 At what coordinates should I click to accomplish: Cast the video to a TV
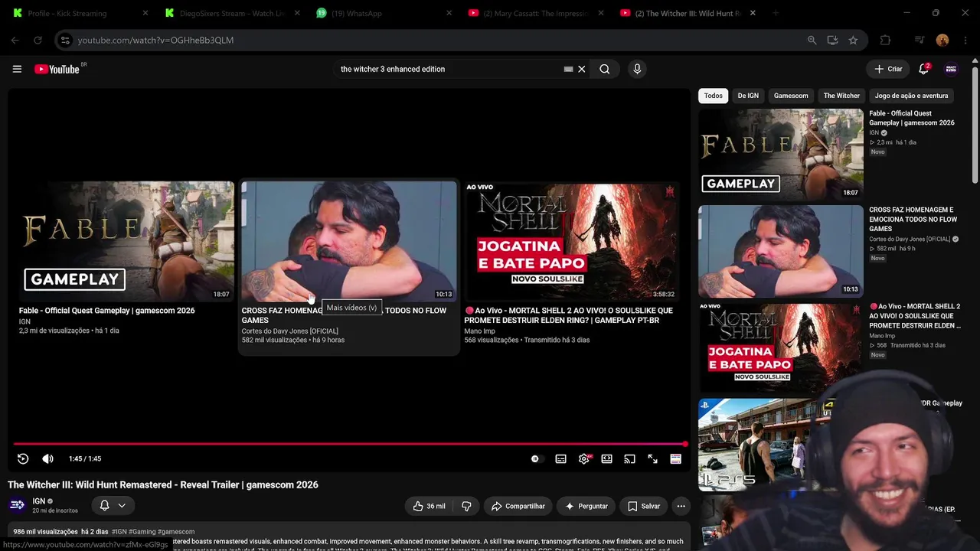[629, 458]
